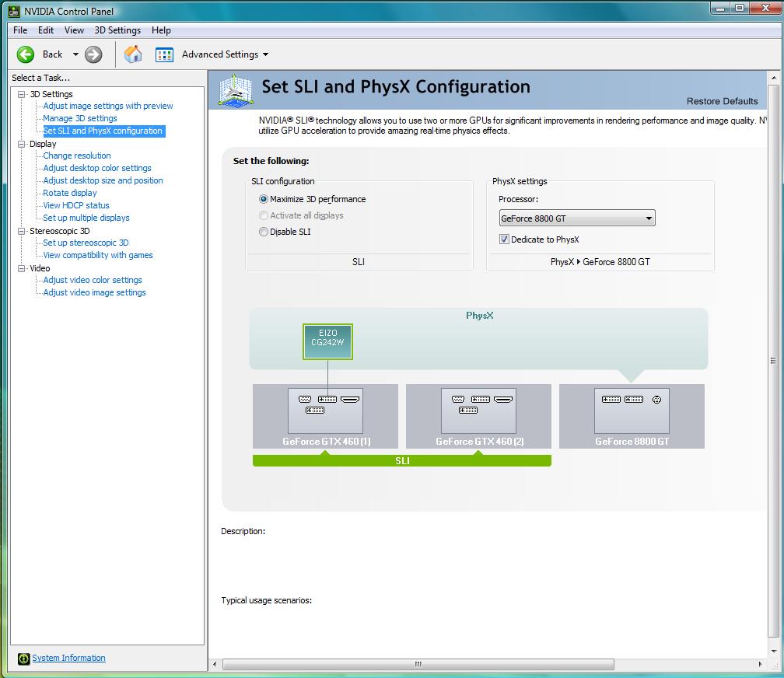The height and width of the screenshot is (678, 784).
Task: Open Change resolution
Action: click(x=77, y=156)
